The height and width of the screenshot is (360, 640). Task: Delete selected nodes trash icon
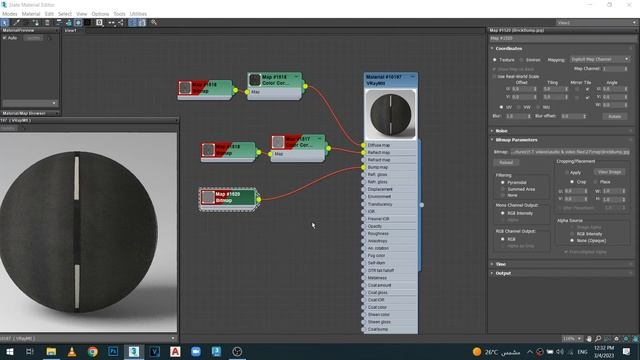pyautogui.click(x=47, y=23)
